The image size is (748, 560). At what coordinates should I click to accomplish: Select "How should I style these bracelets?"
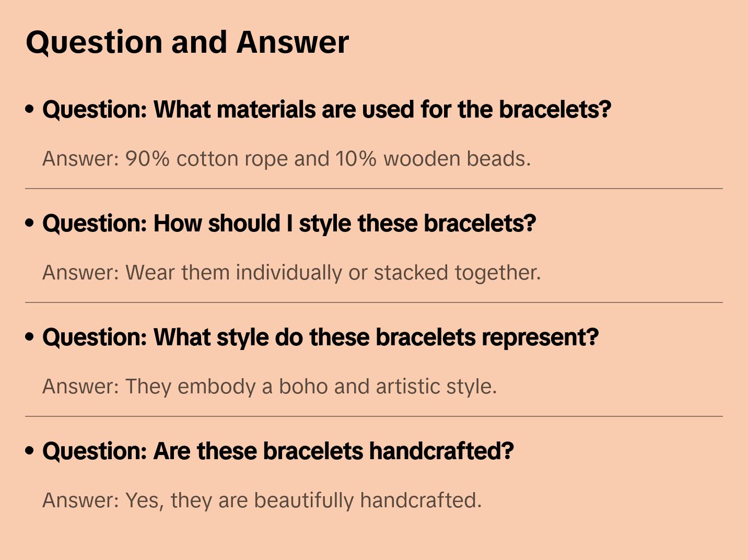point(289,224)
